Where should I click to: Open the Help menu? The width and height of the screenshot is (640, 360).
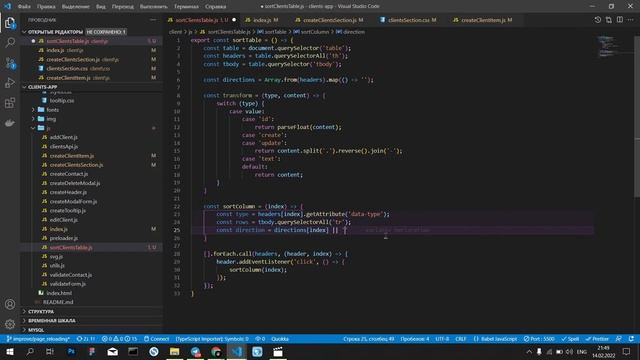pyautogui.click(x=216, y=7)
